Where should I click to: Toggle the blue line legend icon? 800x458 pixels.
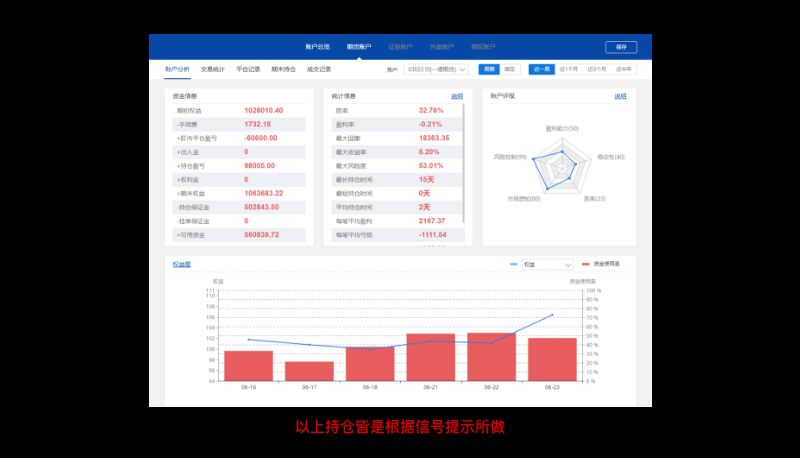pos(514,264)
